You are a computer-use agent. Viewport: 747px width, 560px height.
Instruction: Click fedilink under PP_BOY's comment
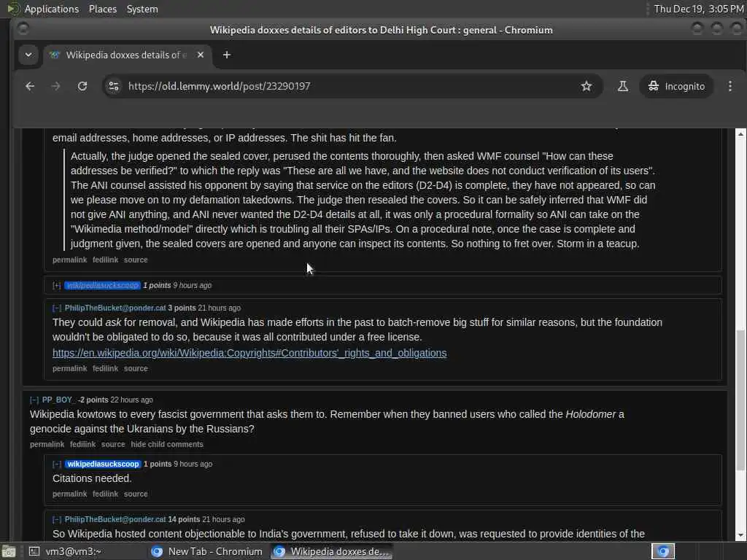(x=83, y=444)
